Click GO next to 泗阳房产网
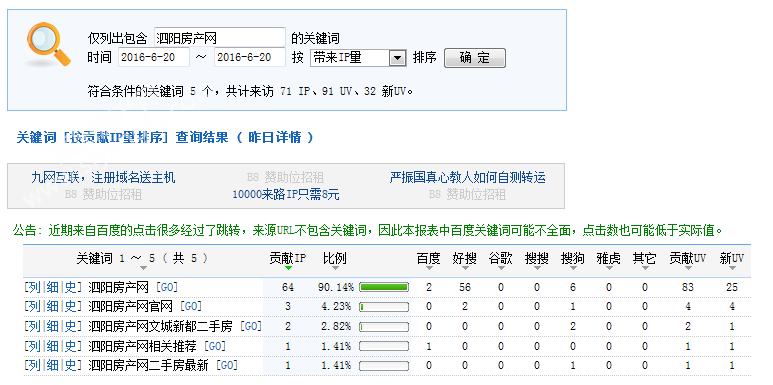773x385 pixels. pos(167,287)
